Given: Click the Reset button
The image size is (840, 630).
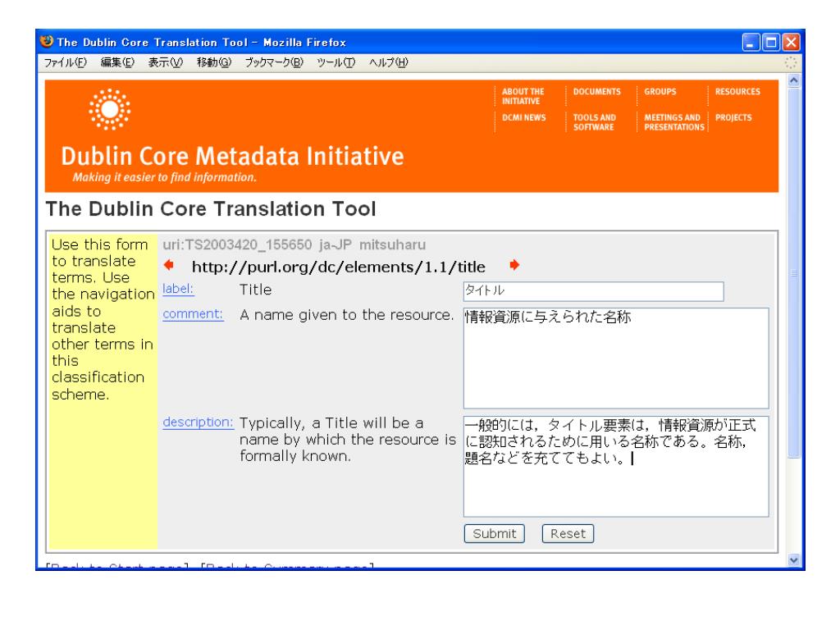Looking at the screenshot, I should (568, 533).
